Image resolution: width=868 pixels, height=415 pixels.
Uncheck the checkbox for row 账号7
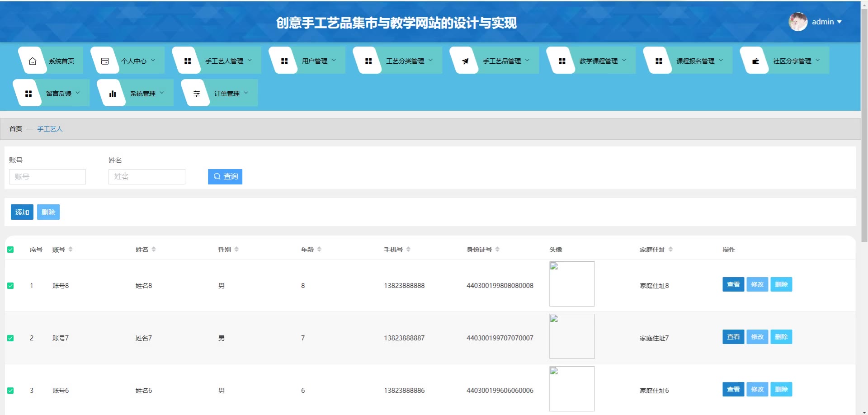point(10,338)
